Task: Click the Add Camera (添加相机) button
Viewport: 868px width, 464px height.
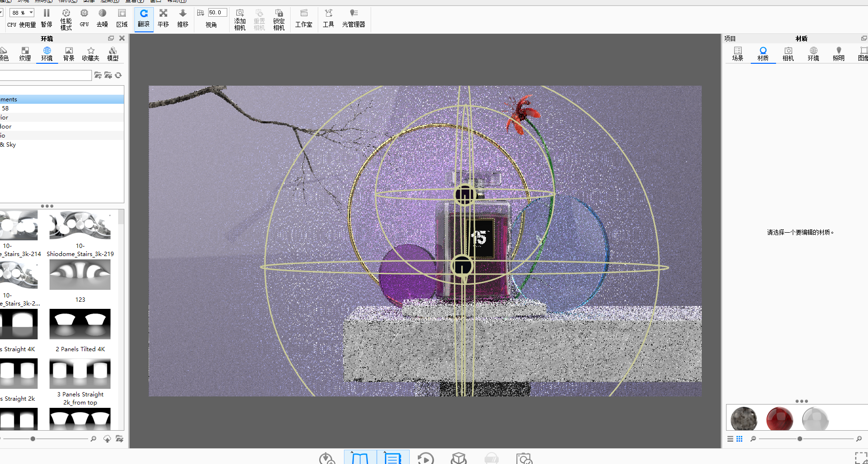Action: 240,20
